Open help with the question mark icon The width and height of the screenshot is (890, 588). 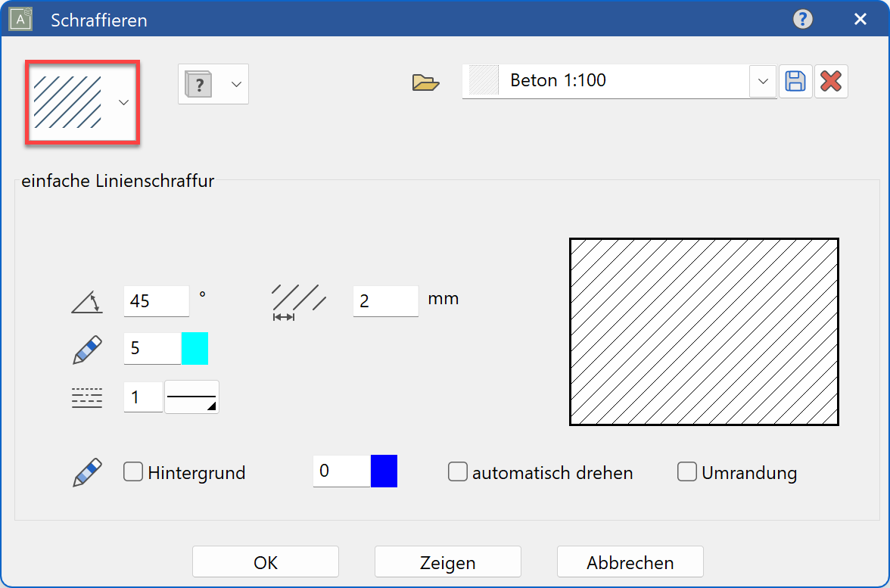(803, 19)
